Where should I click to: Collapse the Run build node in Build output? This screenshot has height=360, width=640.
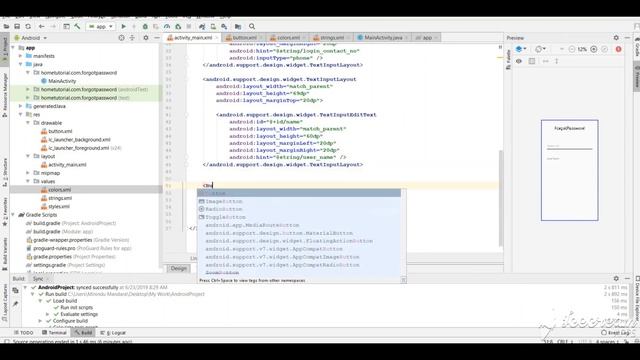coord(33,294)
